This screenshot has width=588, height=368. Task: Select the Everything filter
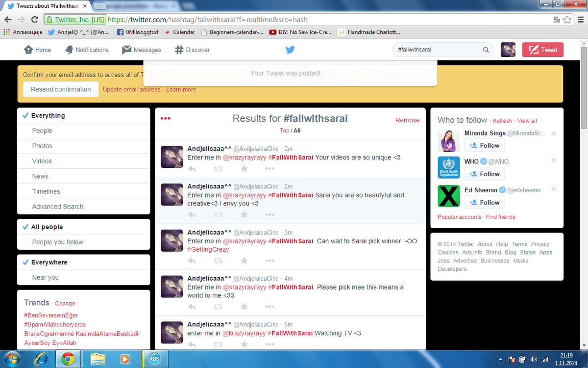click(x=83, y=116)
